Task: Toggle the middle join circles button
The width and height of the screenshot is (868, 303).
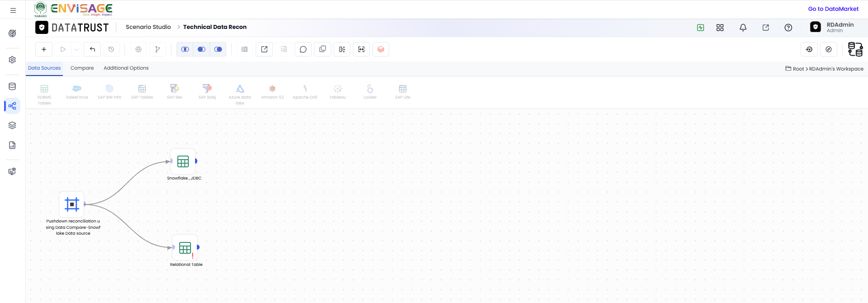Action: (201, 49)
